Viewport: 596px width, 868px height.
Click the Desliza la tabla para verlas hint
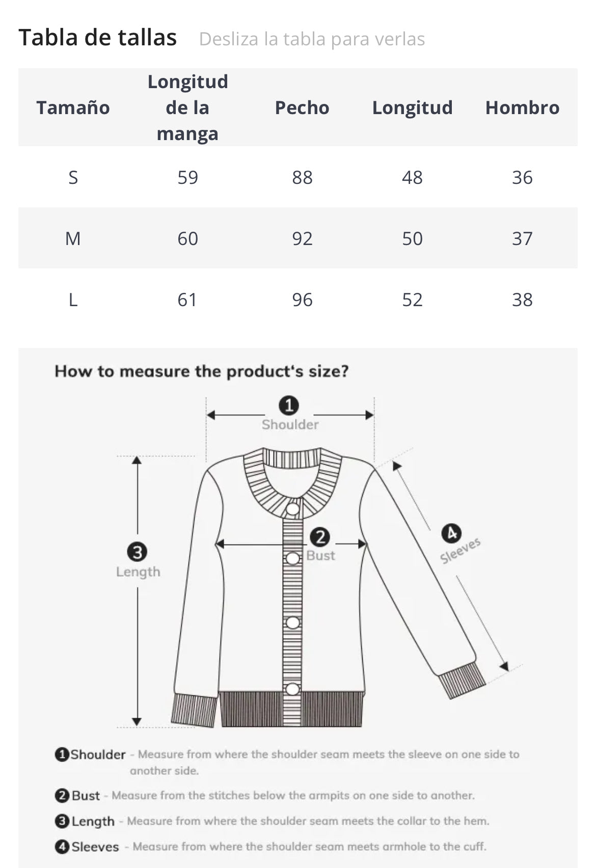[x=312, y=39]
